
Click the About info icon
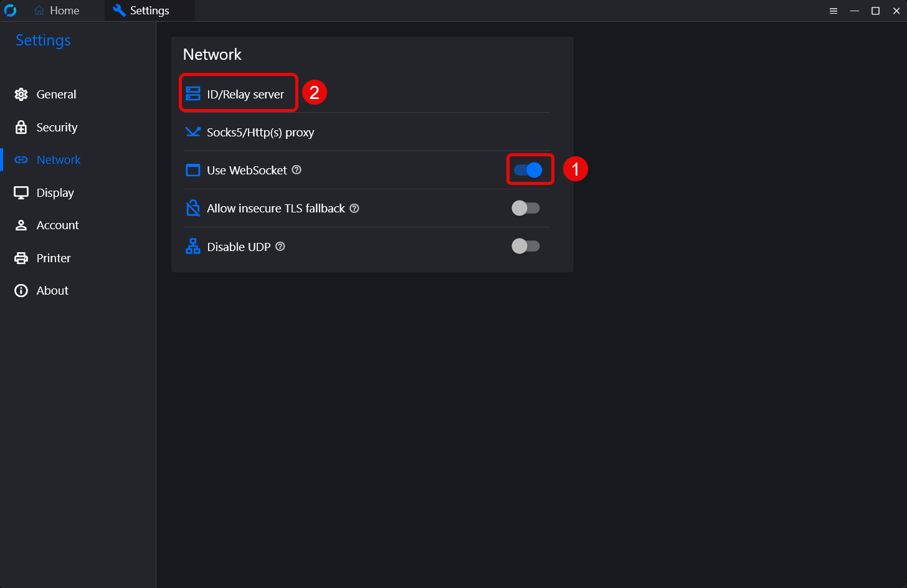point(21,291)
